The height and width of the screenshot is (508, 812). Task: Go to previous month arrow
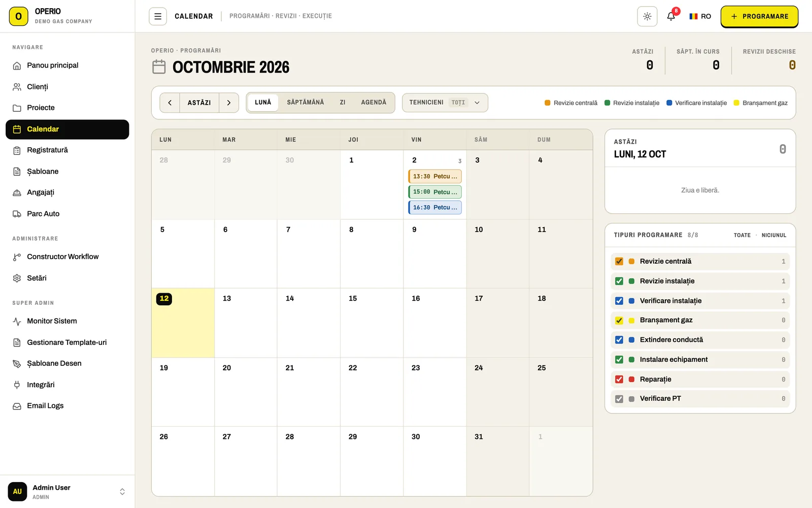(x=170, y=103)
